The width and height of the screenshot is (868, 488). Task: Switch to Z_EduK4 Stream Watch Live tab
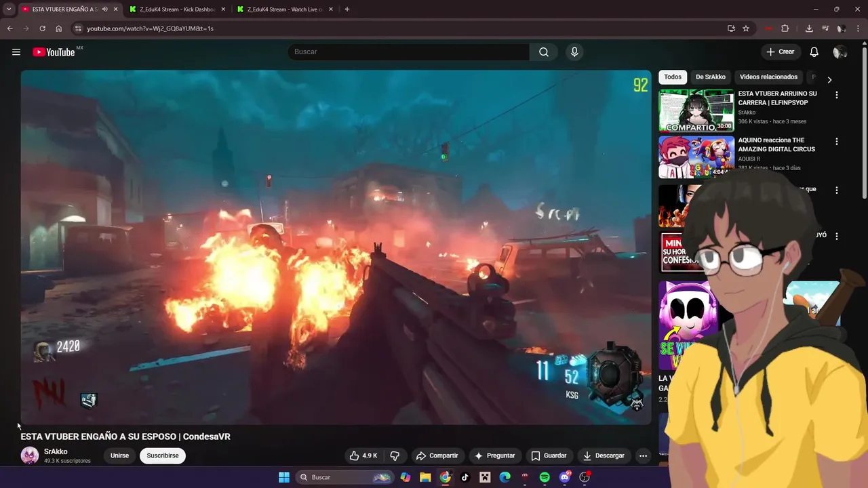point(285,9)
